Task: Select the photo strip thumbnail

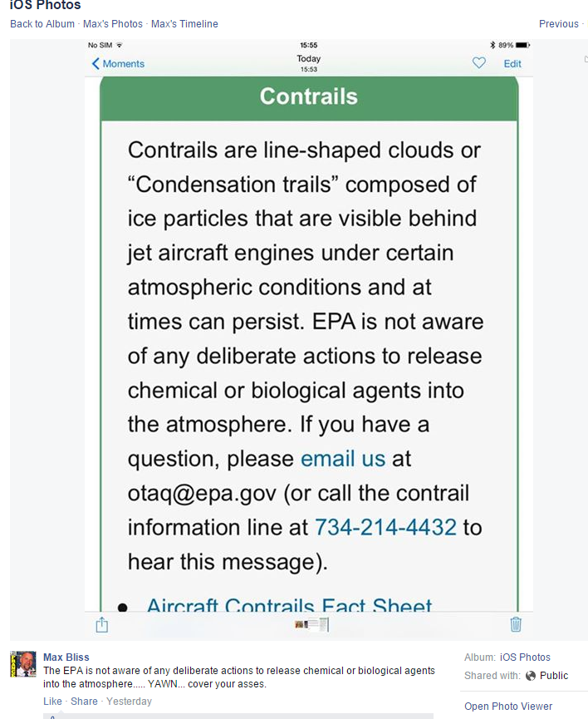Action: pyautogui.click(x=312, y=624)
